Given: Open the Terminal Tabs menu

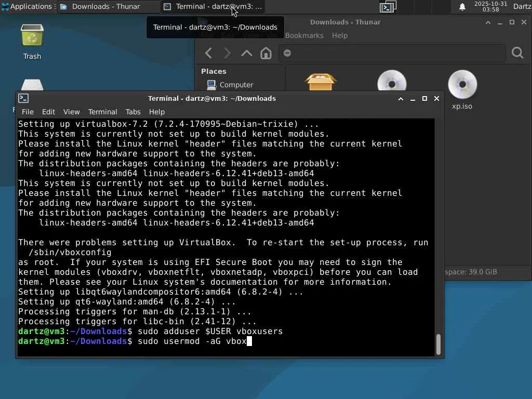Looking at the screenshot, I should [x=133, y=112].
